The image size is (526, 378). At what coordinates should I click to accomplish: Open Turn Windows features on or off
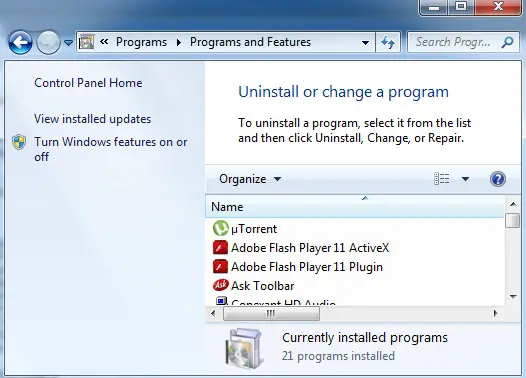click(111, 149)
